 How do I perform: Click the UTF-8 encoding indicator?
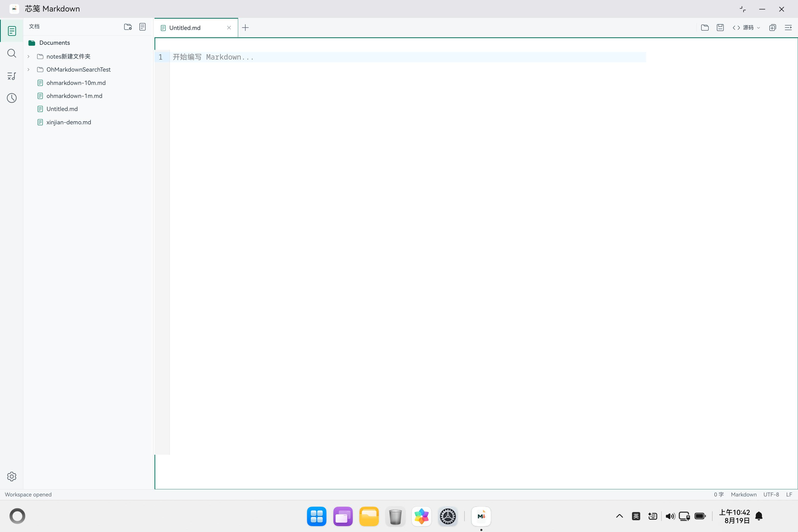coord(771,494)
